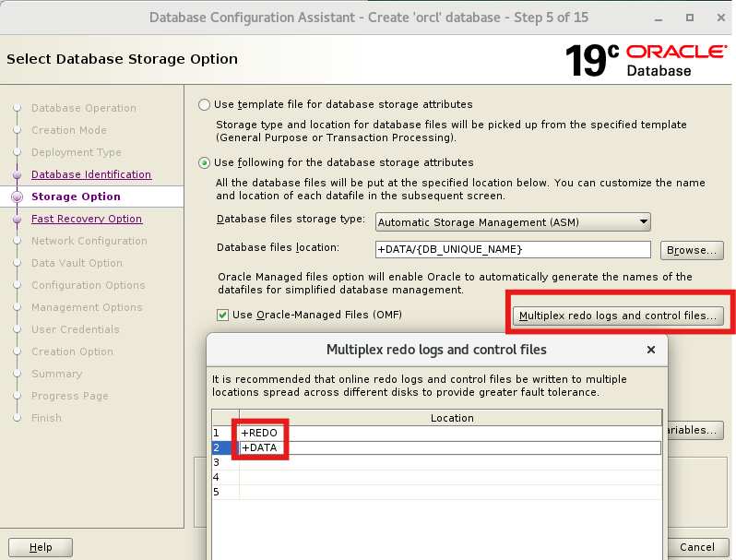This screenshot has height=560, width=736.
Task: Edit the +DATA location cell
Action: [x=450, y=447]
